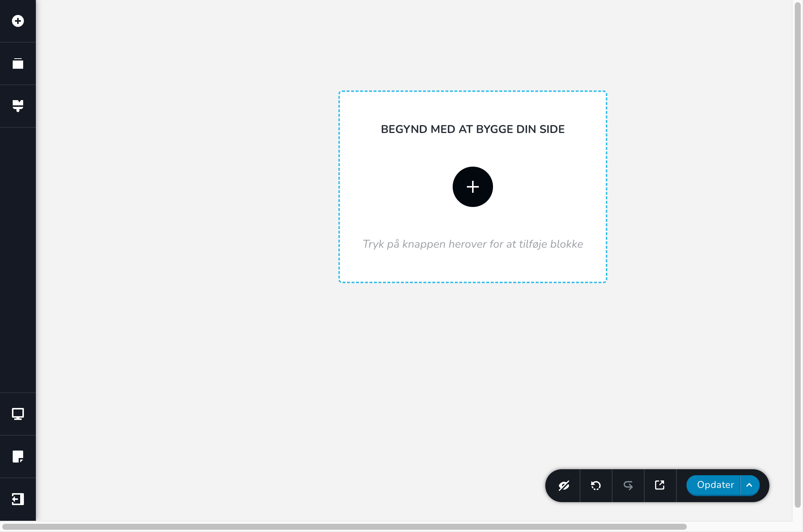
Task: Toggle the hidden-eye preview icon
Action: (x=564, y=486)
